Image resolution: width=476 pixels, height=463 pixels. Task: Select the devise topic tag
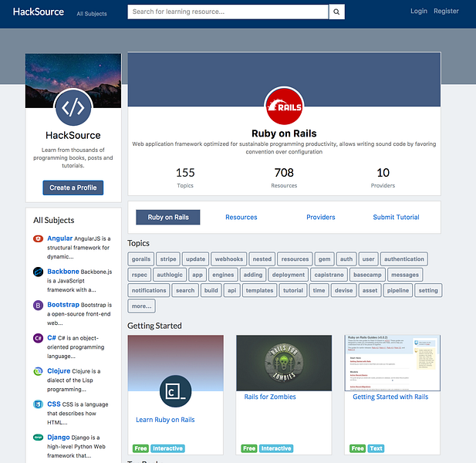point(343,290)
